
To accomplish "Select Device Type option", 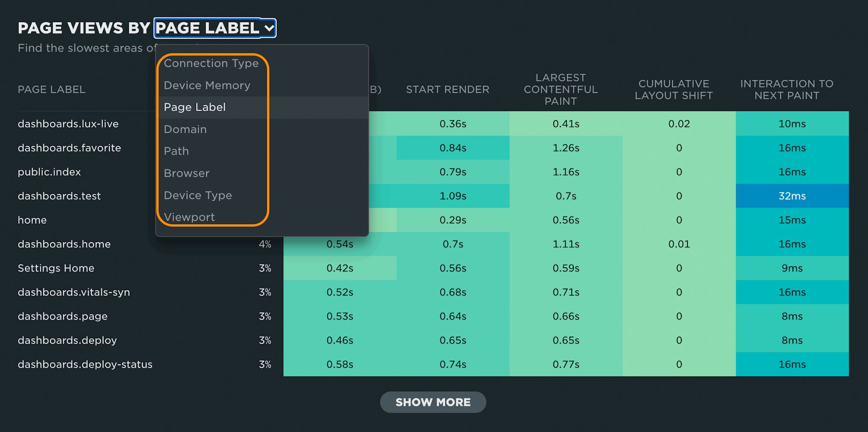I will [x=198, y=195].
